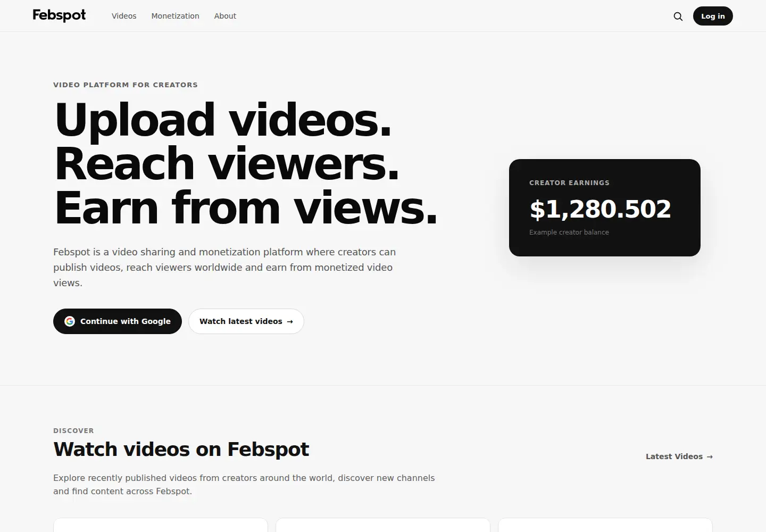Click the 'Example creator balance' caption

coord(569,232)
